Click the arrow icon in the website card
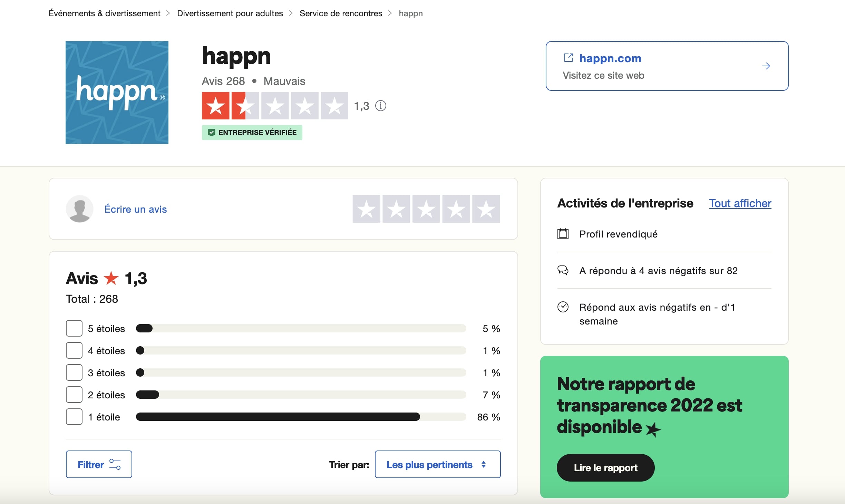 coord(766,66)
